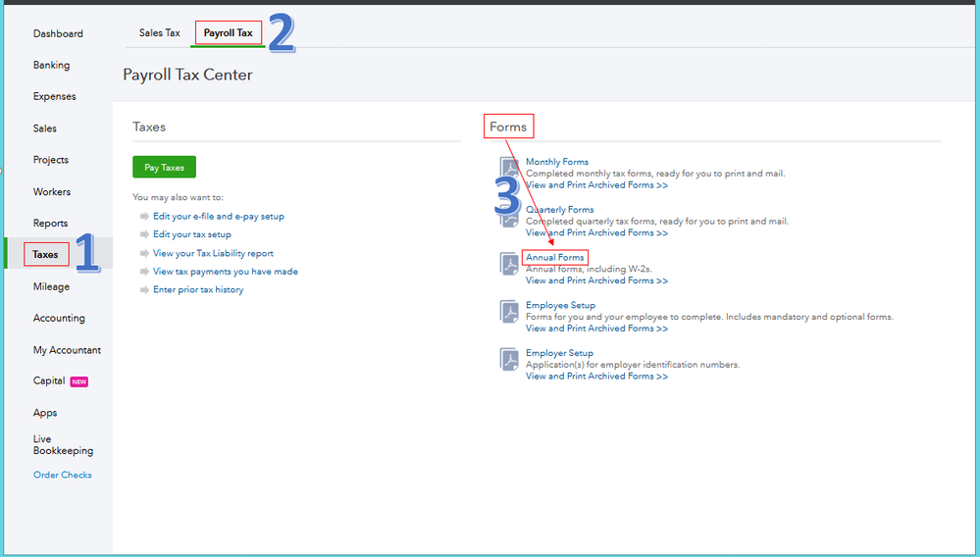The image size is (980, 557).
Task: Open Expenses from the left menu
Action: 54,96
